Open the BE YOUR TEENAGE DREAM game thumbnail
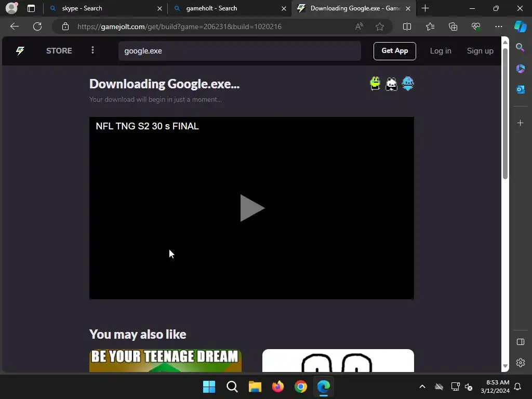The width and height of the screenshot is (532, 399). (166, 361)
